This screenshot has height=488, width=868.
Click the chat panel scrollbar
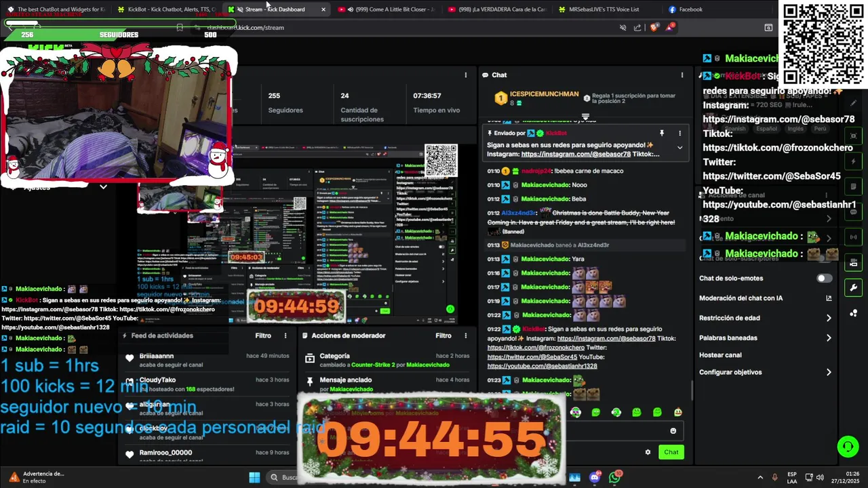click(x=692, y=390)
